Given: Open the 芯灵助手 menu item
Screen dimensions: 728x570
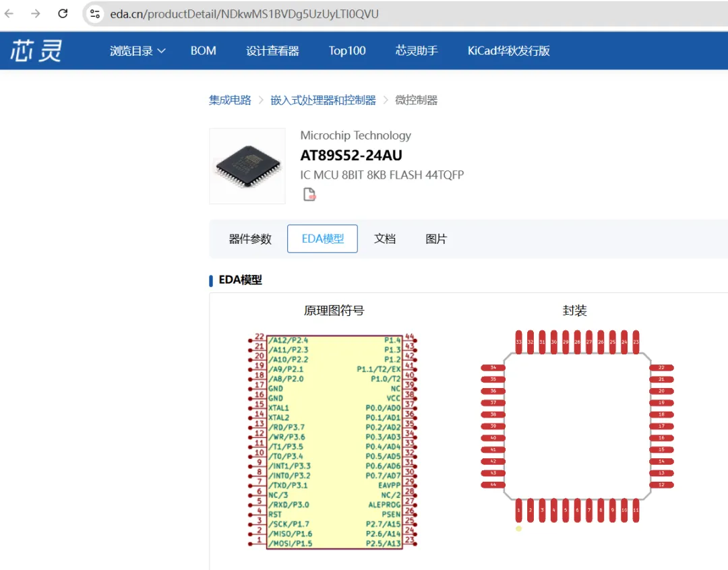Looking at the screenshot, I should (417, 51).
